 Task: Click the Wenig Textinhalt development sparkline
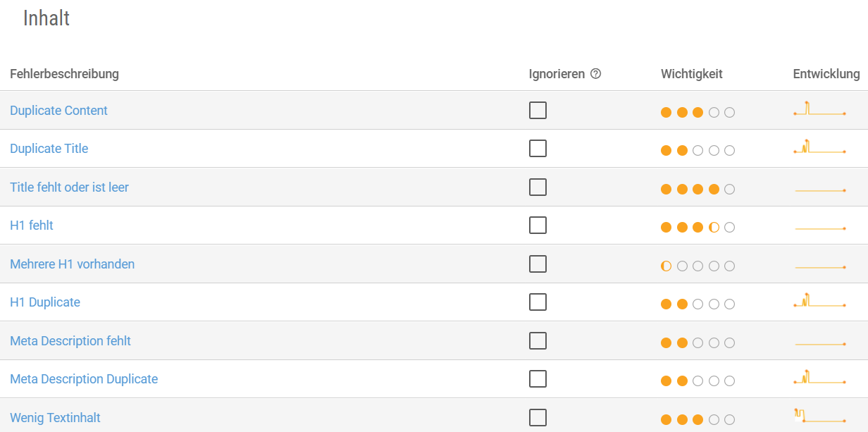click(x=819, y=415)
